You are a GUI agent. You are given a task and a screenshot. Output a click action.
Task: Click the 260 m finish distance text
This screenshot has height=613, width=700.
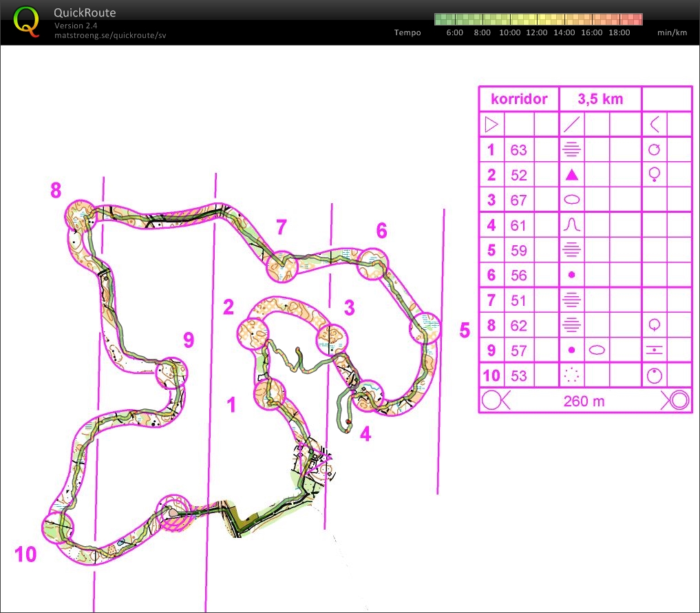pos(584,402)
